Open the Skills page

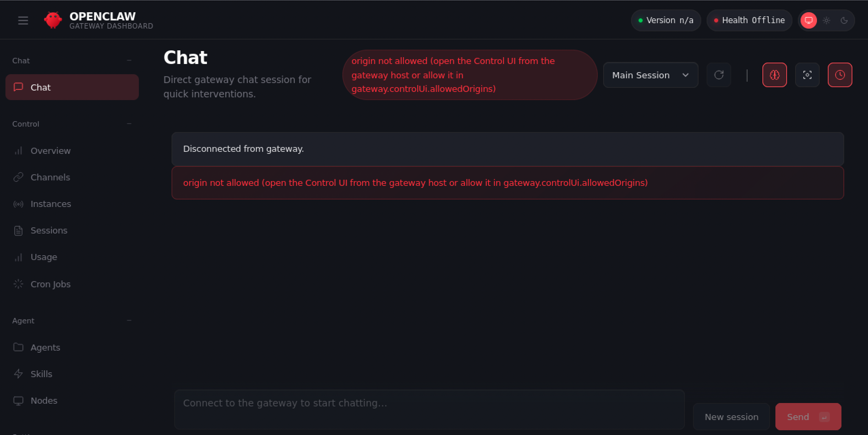41,374
